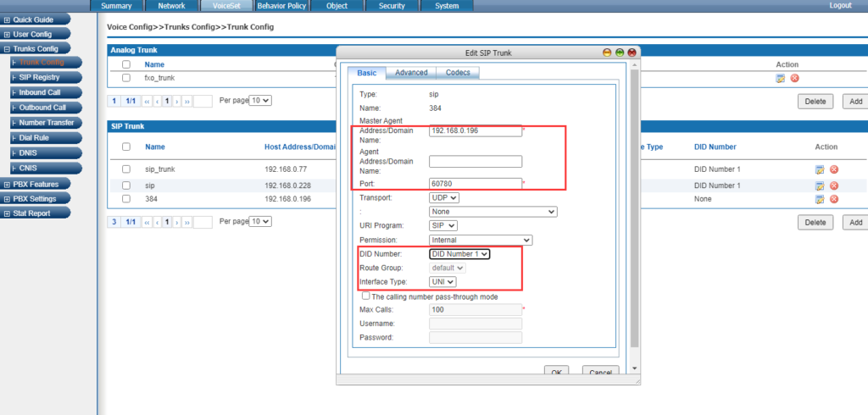Open SIP Trunk per page dropdown
Image resolution: width=868 pixels, height=415 pixels.
(x=260, y=221)
